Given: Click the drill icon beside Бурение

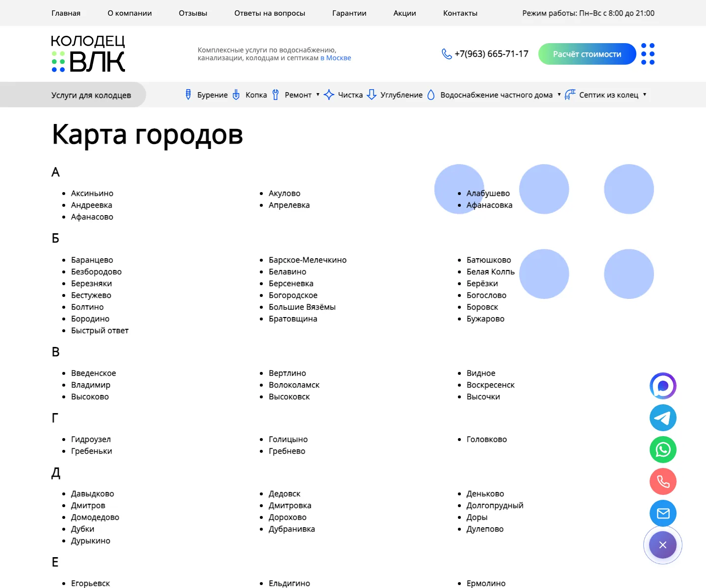Looking at the screenshot, I should 188,95.
